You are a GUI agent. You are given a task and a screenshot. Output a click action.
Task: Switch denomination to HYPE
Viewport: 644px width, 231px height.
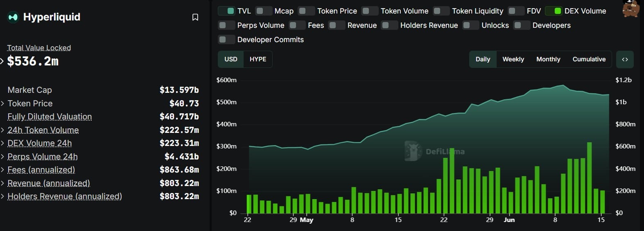point(258,59)
